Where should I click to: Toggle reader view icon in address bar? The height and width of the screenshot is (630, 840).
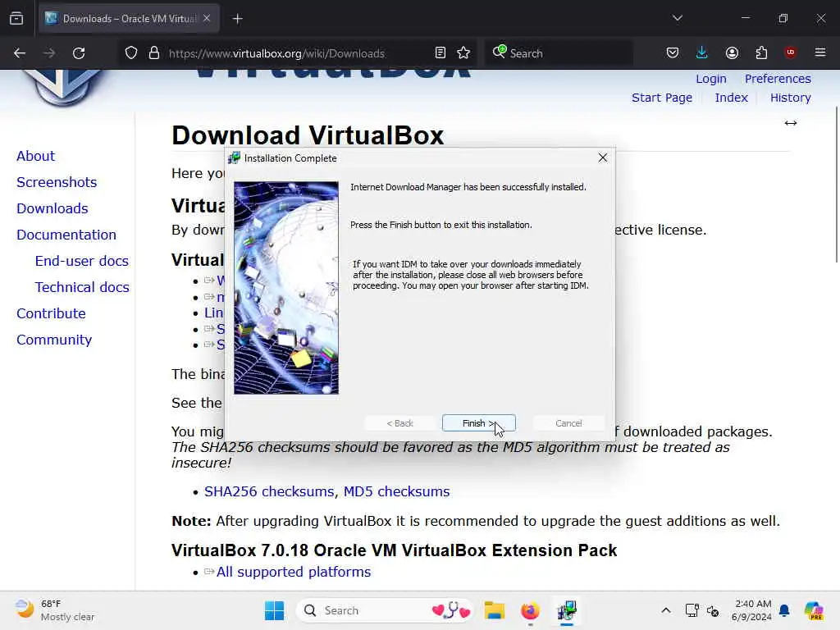click(x=441, y=53)
